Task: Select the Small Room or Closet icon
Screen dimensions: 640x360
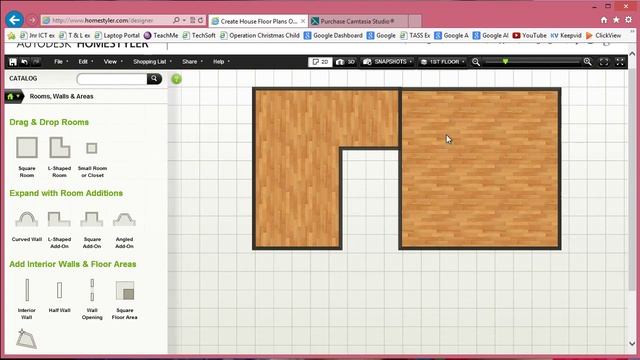Action: (x=92, y=148)
